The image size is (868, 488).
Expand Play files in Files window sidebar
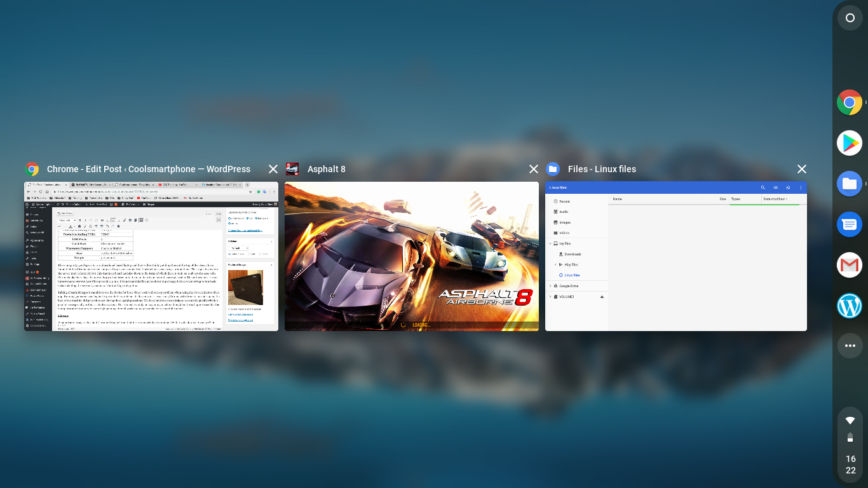[555, 264]
